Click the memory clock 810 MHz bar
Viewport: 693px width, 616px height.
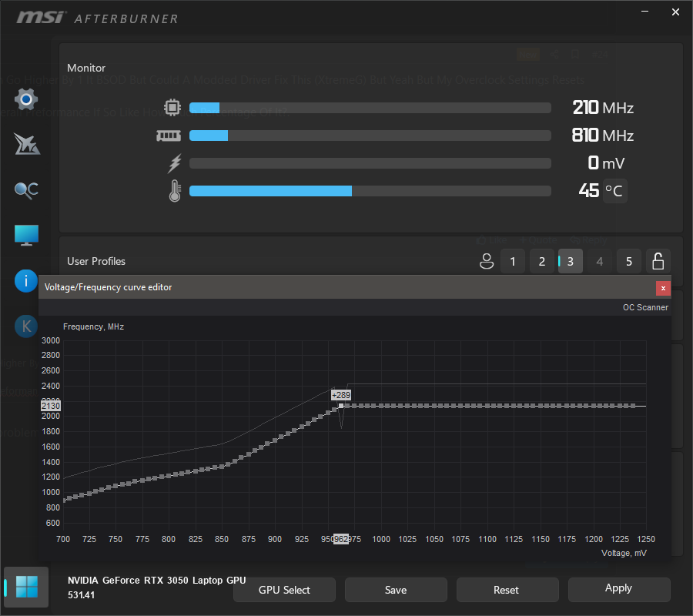point(370,136)
